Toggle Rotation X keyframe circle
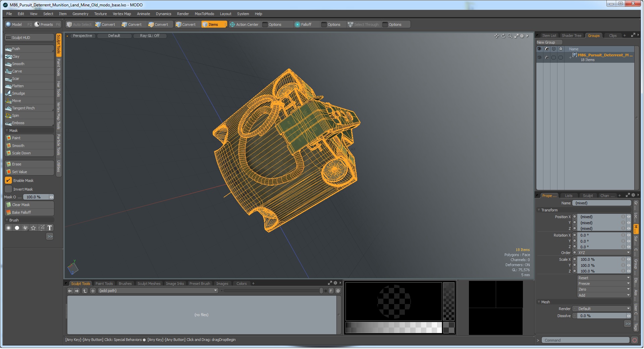644x349 pixels. click(x=575, y=235)
